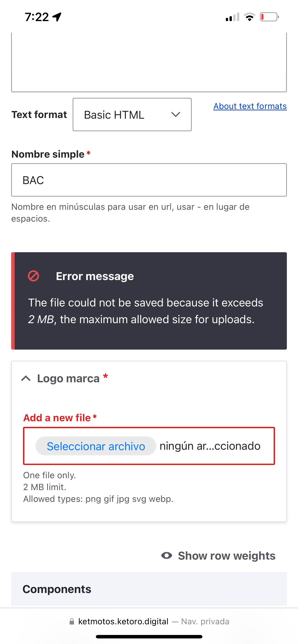
Task: Toggle Show row weights
Action: (218, 555)
